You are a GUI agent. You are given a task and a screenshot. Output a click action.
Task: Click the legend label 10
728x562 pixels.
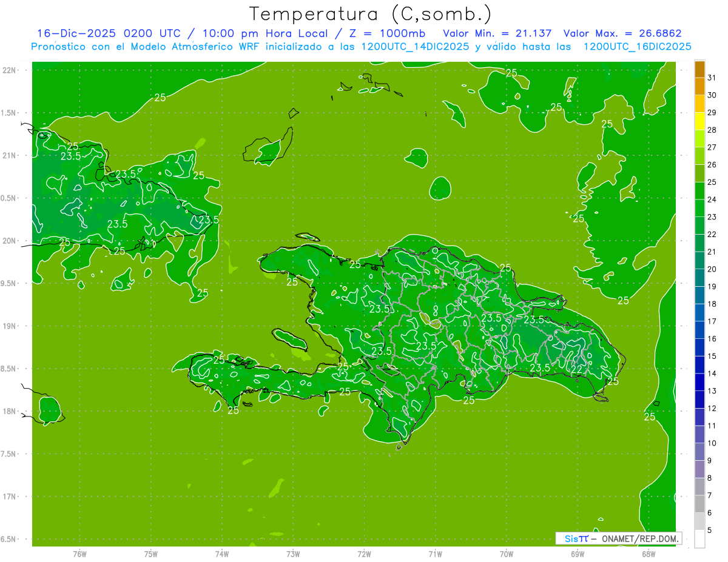pos(712,443)
